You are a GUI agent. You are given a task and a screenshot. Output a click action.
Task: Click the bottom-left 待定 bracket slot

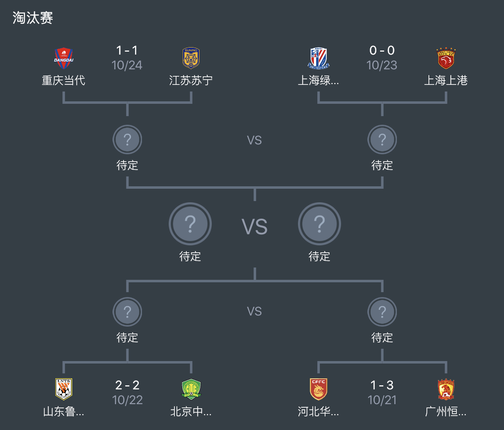pos(127,311)
